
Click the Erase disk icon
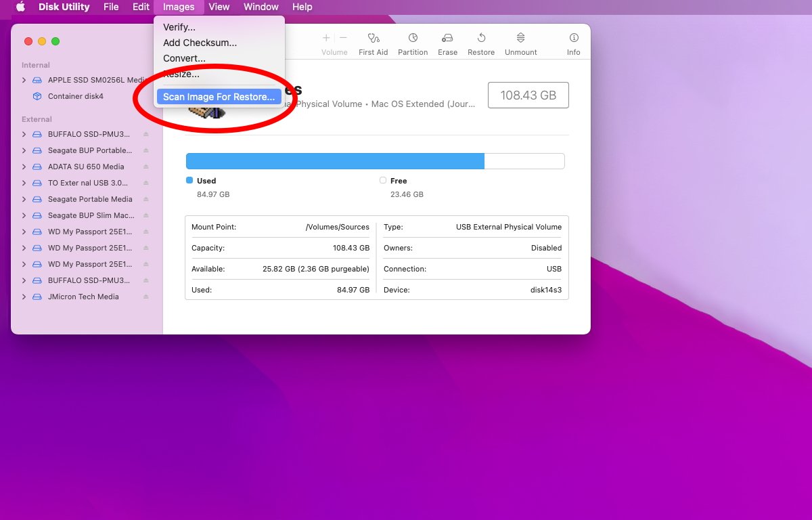coord(447,39)
